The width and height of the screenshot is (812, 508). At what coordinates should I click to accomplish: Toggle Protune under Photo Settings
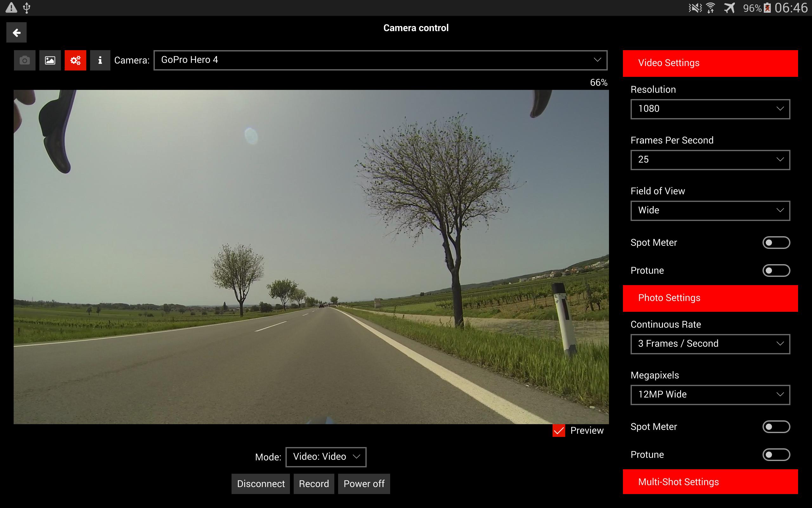(776, 455)
